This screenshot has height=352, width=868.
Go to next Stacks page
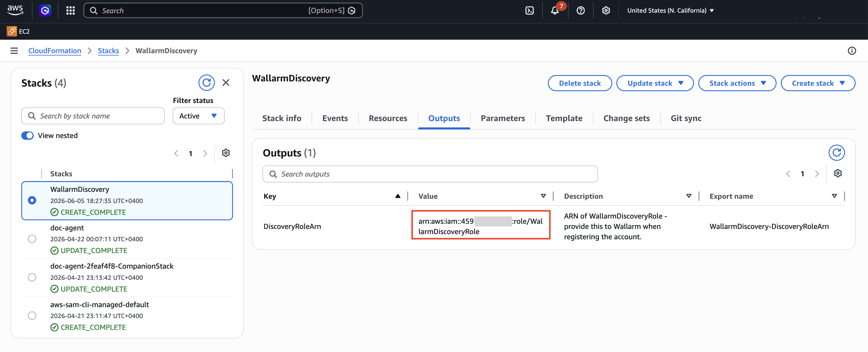(x=205, y=154)
